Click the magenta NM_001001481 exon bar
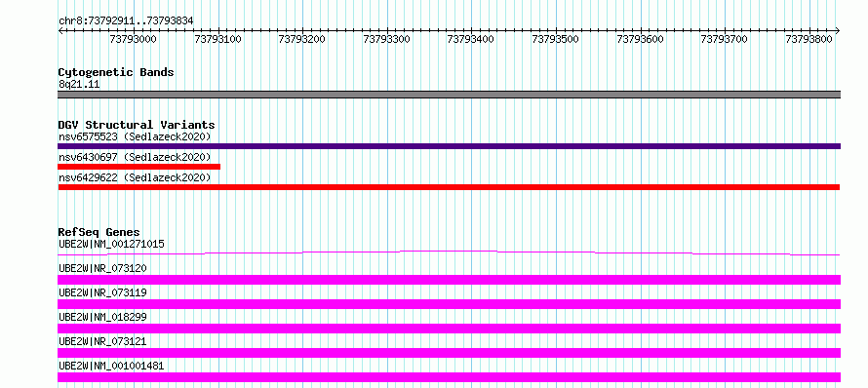The height and width of the screenshot is (388, 868). pyautogui.click(x=449, y=377)
